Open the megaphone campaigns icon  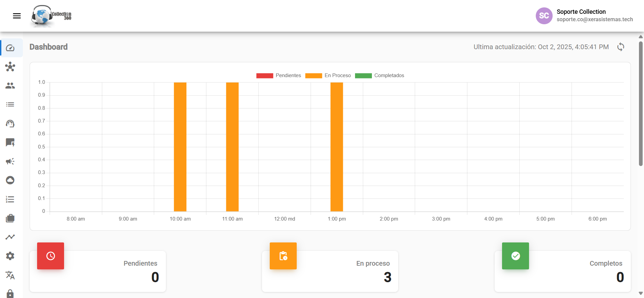click(x=10, y=161)
